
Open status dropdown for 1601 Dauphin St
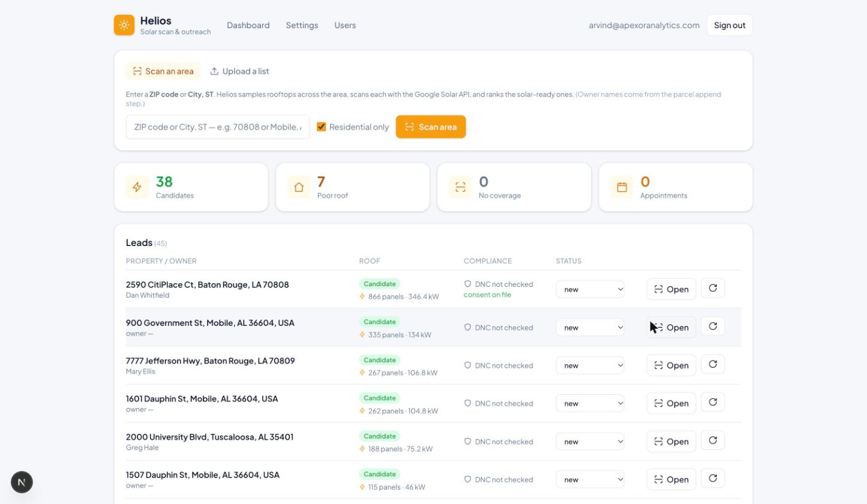[590, 403]
